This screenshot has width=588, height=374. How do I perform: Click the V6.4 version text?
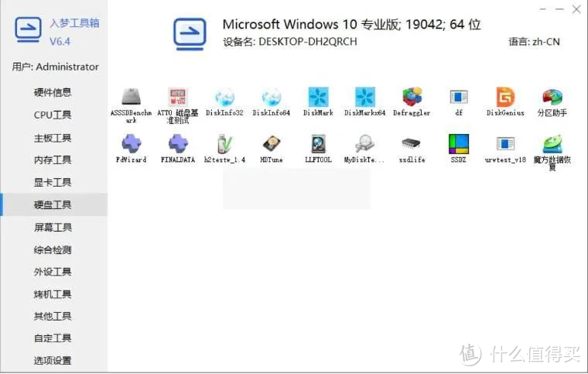[60, 41]
